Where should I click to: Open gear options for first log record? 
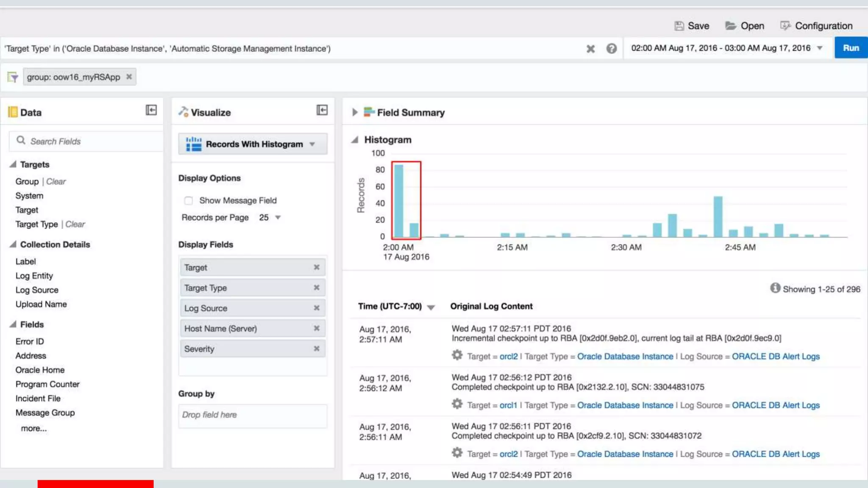(457, 355)
